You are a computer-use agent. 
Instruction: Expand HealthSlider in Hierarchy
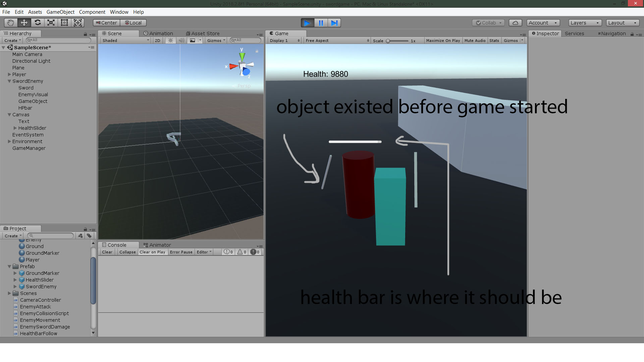click(15, 128)
